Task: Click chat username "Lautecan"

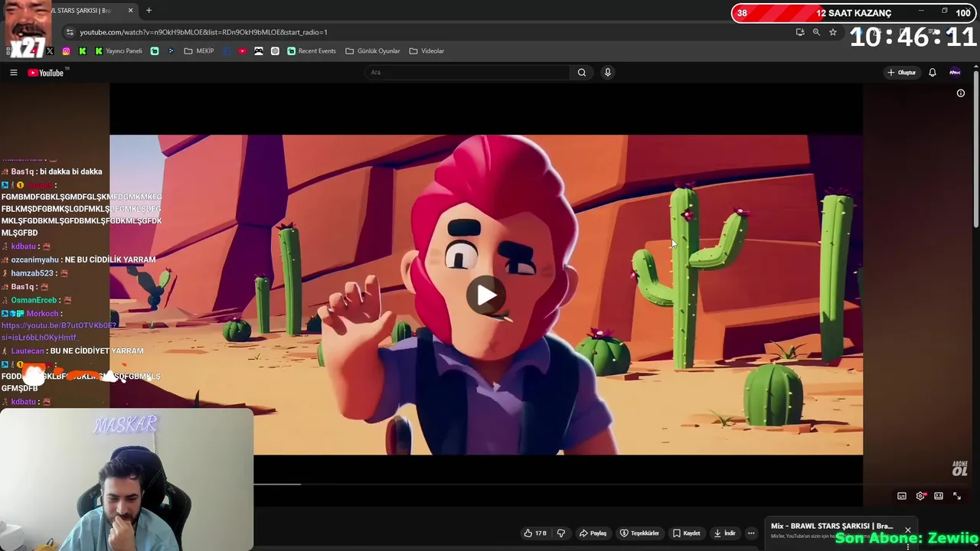Action: [28, 351]
